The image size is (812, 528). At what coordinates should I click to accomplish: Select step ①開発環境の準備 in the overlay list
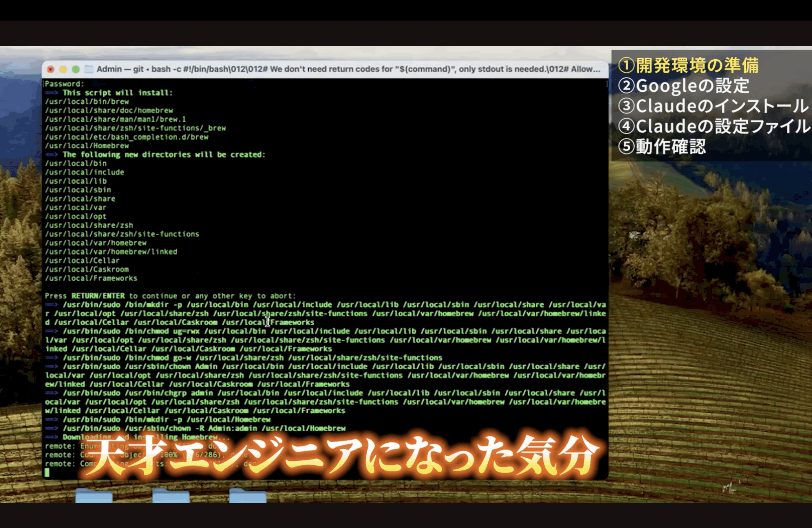click(689, 66)
